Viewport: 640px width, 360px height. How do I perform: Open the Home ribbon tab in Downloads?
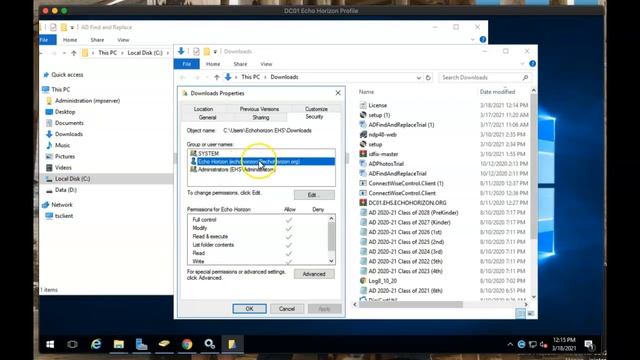(213, 64)
